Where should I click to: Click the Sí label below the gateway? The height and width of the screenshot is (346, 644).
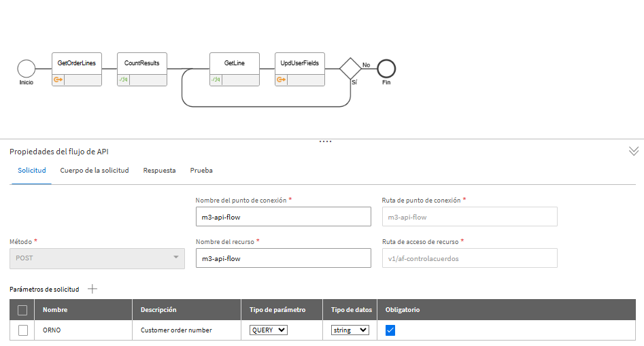[354, 82]
